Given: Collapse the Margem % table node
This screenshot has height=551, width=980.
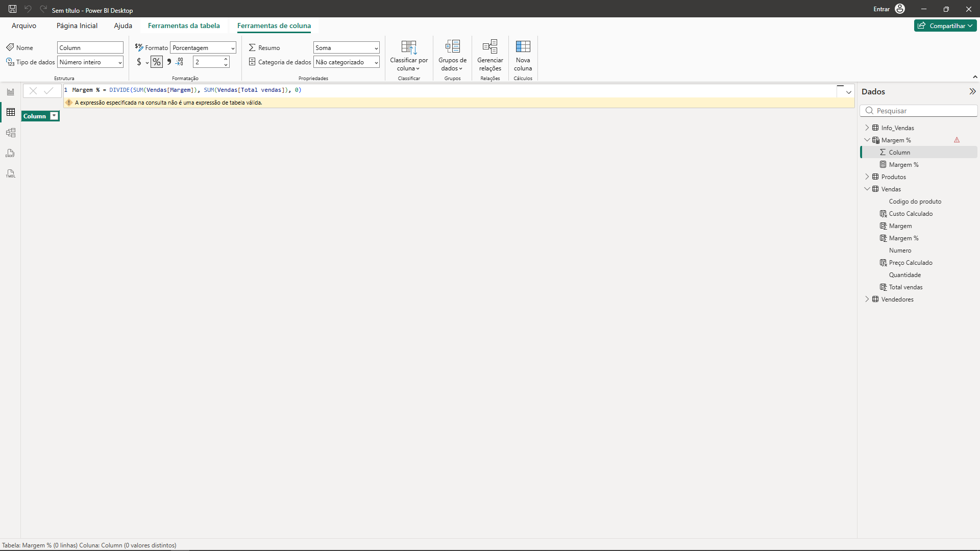Looking at the screenshot, I should [867, 140].
